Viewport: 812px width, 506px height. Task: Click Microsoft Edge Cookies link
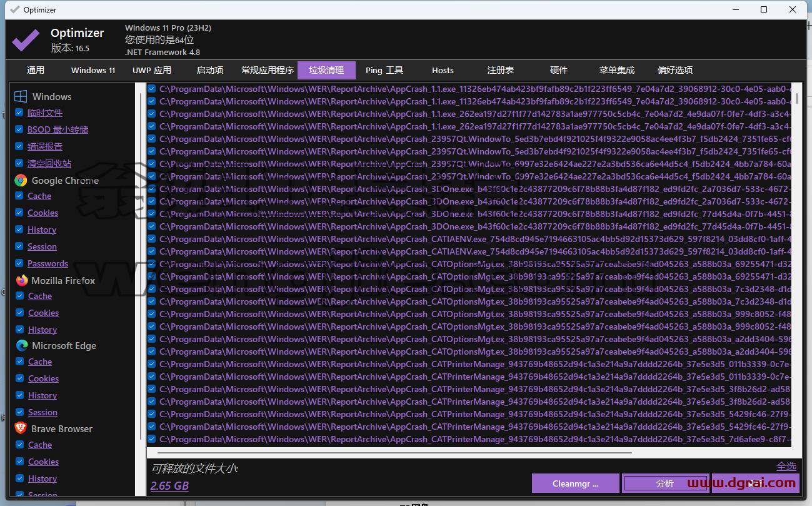tap(43, 378)
